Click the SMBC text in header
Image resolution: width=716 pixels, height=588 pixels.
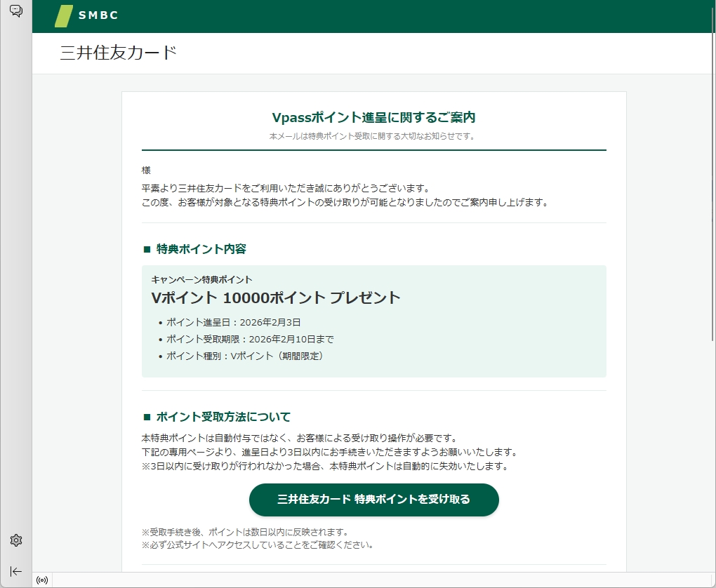coord(98,16)
